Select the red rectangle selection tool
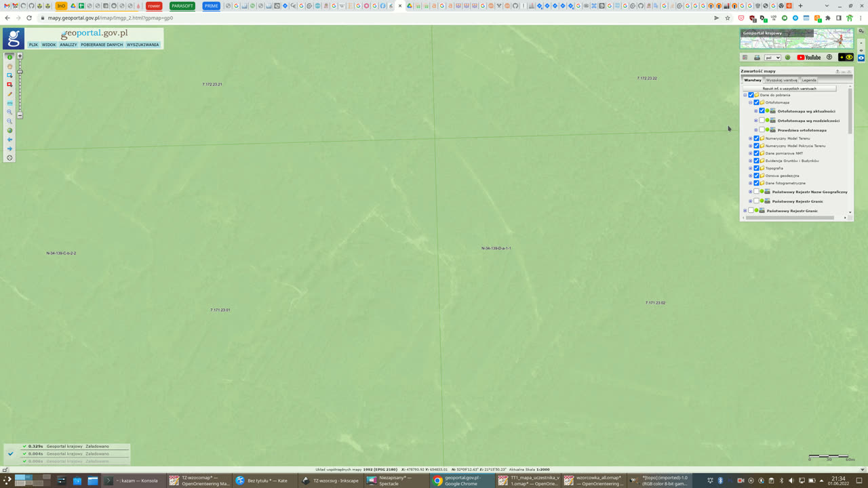Viewport: 868px width, 488px height. click(x=9, y=84)
